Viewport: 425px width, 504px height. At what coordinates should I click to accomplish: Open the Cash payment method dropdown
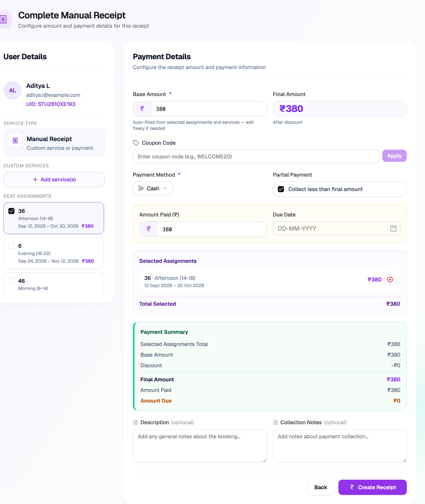click(x=153, y=188)
